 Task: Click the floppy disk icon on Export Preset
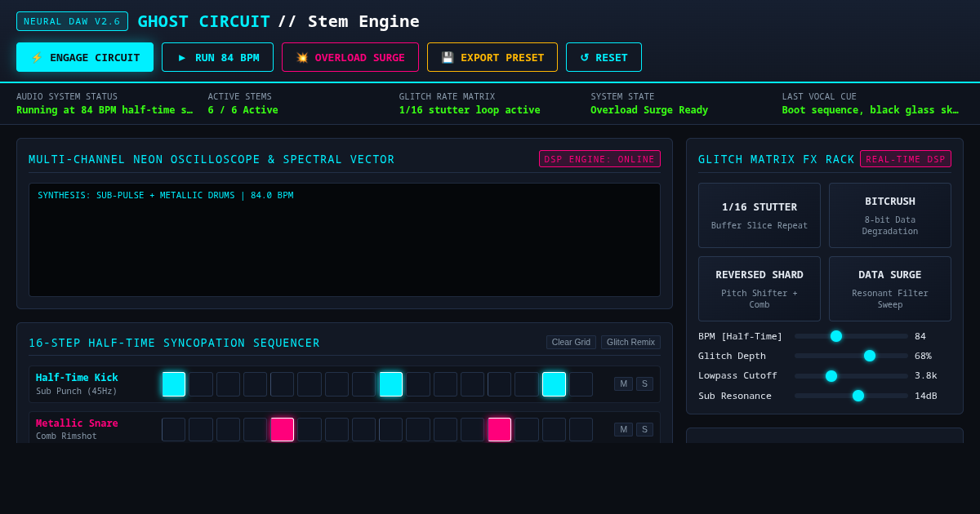tap(448, 57)
